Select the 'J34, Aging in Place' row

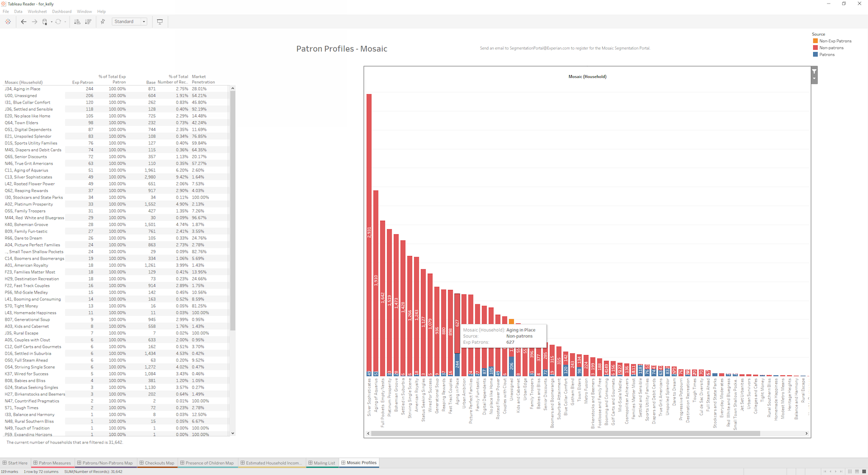[x=116, y=89]
